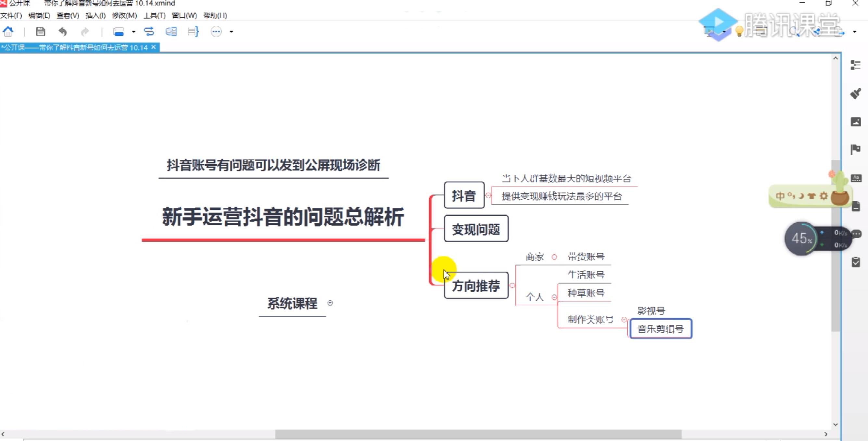868x441 pixels.
Task: Open the 文件(F) menu
Action: (11, 16)
